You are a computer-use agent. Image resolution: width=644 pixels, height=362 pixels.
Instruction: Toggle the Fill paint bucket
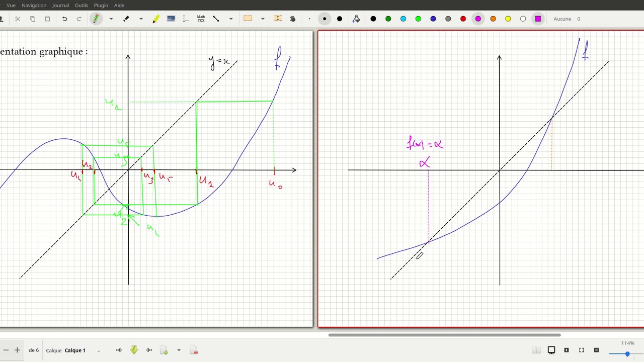click(x=356, y=19)
